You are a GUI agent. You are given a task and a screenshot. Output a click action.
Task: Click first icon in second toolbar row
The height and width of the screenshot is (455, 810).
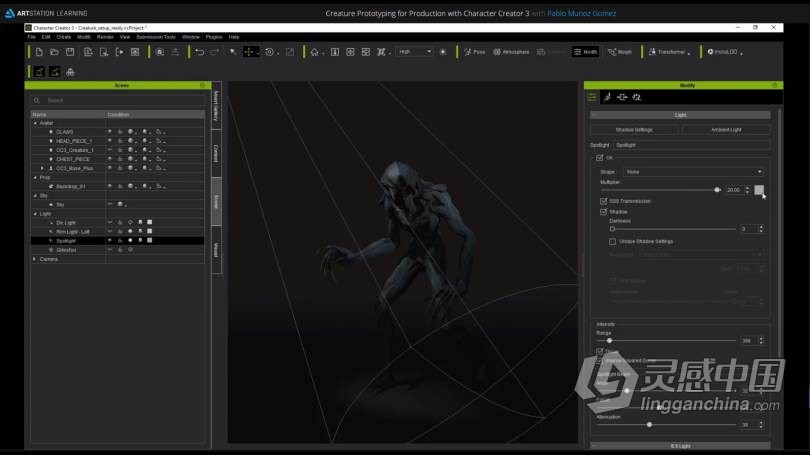[x=39, y=72]
